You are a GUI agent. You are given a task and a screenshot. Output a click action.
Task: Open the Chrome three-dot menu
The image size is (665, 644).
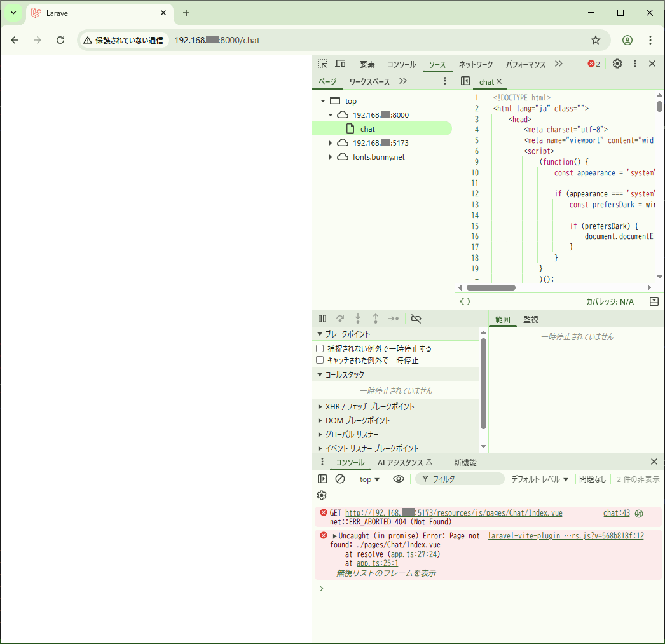[x=650, y=40]
